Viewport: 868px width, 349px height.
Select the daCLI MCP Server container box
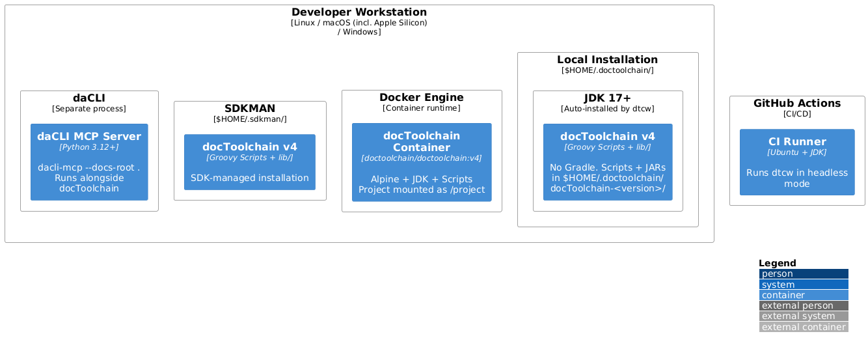89,162
